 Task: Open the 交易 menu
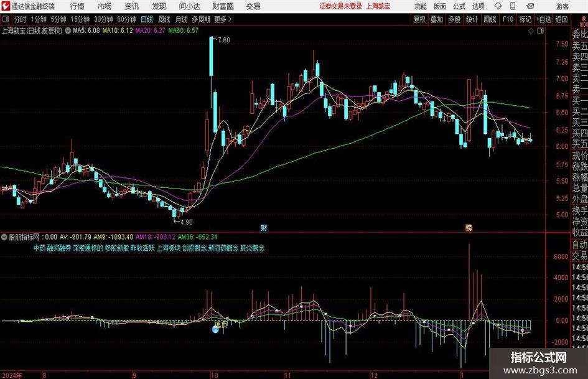point(253,6)
